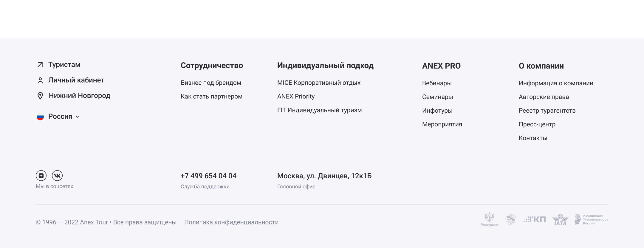644x248 pixels.
Task: Open Политика конфиденциальности link
Action: 231,222
